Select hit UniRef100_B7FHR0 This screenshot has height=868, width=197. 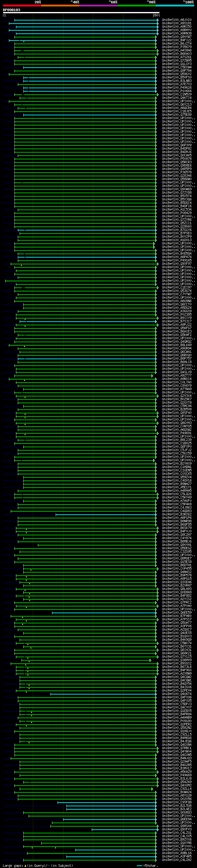tap(176, 616)
